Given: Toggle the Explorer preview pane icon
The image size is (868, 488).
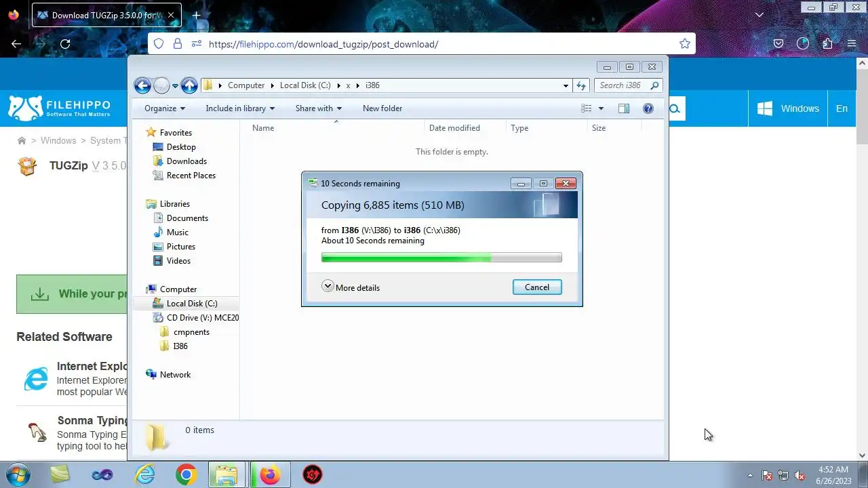Looking at the screenshot, I should point(624,108).
